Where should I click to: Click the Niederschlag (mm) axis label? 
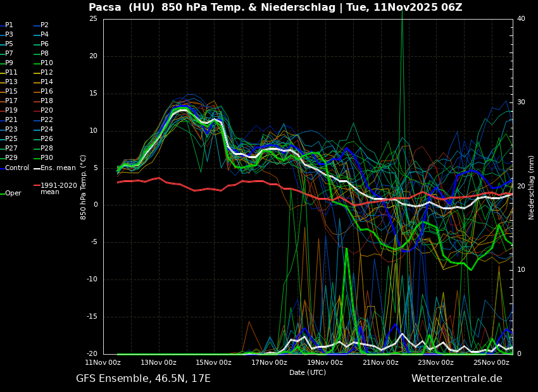(532, 187)
